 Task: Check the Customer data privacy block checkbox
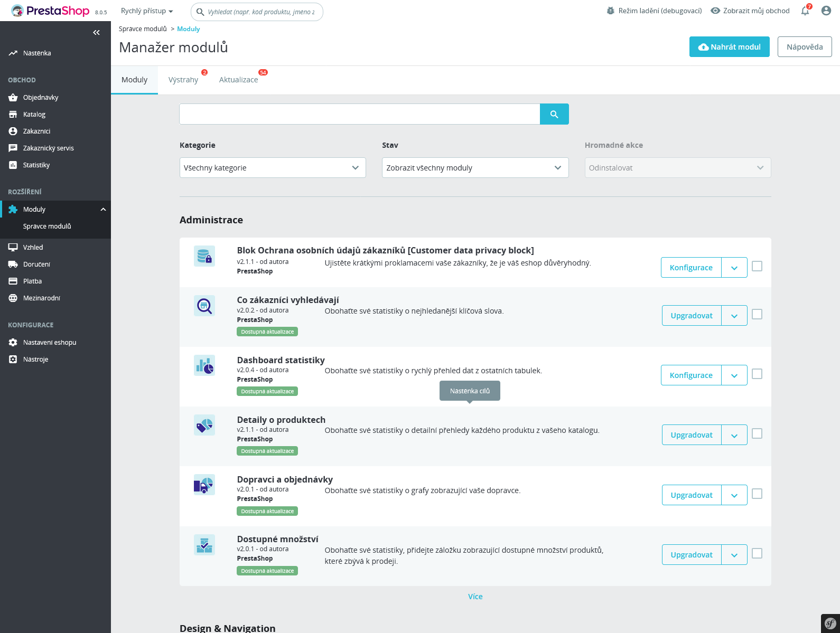pyautogui.click(x=757, y=267)
